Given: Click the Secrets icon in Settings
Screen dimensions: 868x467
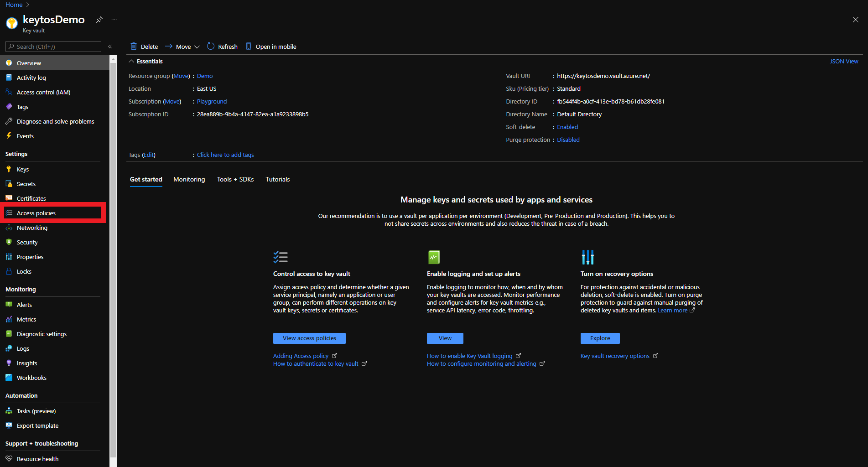Looking at the screenshot, I should point(9,184).
